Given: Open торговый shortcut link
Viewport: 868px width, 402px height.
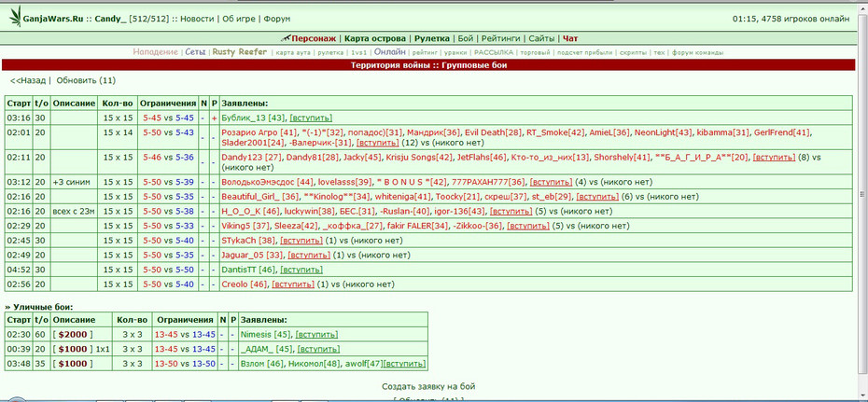Looking at the screenshot, I should click(536, 52).
